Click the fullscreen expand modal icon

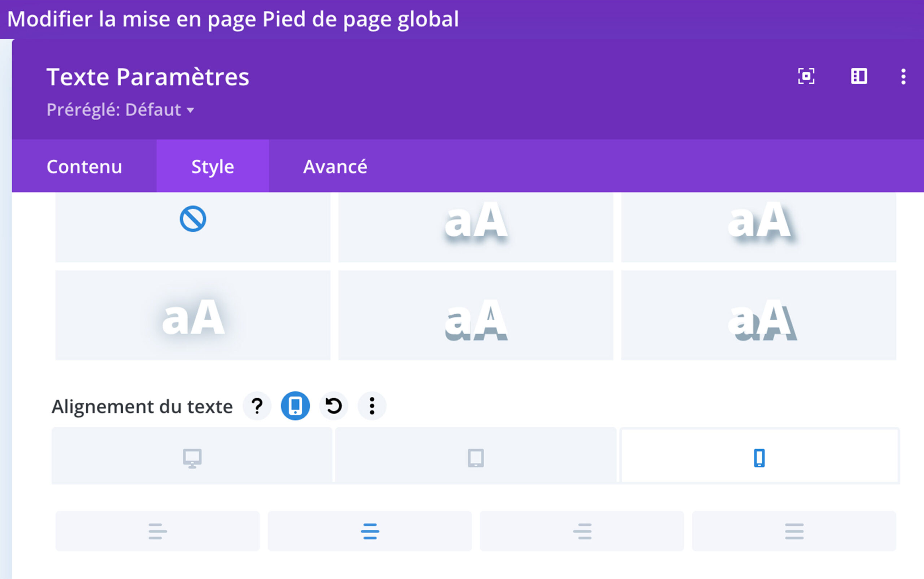point(806,76)
